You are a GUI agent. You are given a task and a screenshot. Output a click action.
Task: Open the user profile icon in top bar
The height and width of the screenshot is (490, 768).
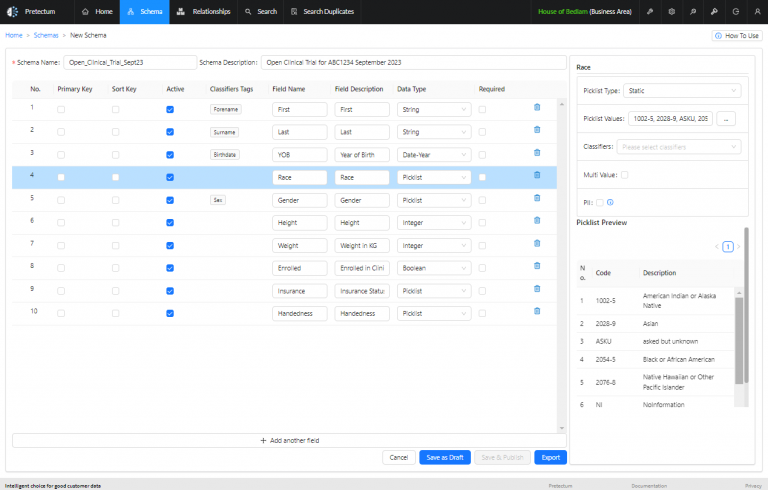click(757, 11)
